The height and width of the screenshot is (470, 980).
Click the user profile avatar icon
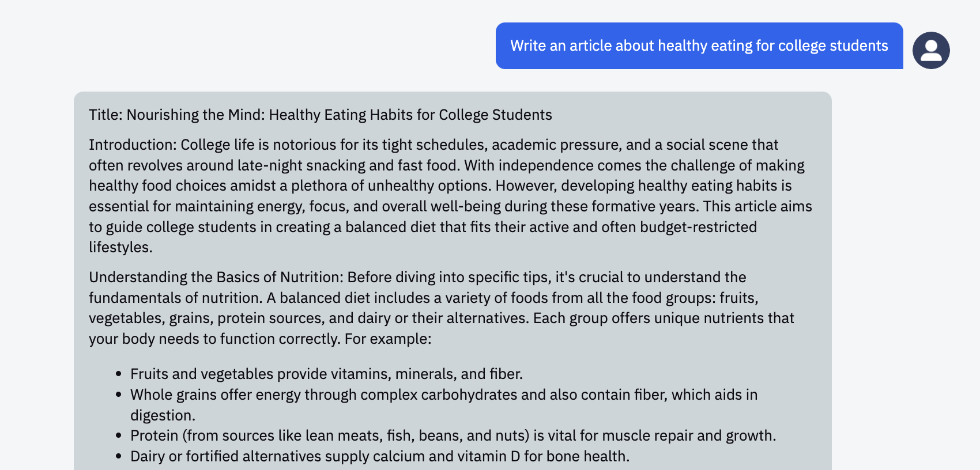click(x=931, y=50)
